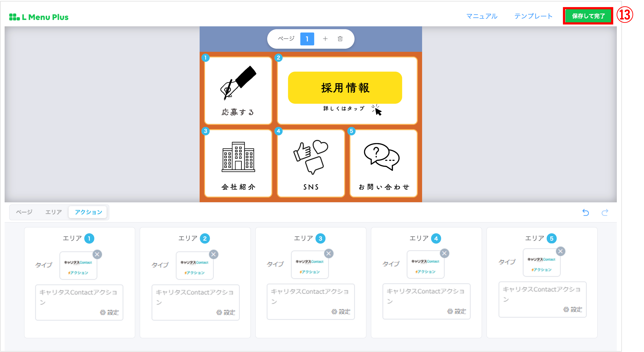Click the add page plus icon
Viewport: 644px width, 352px height.
325,39
